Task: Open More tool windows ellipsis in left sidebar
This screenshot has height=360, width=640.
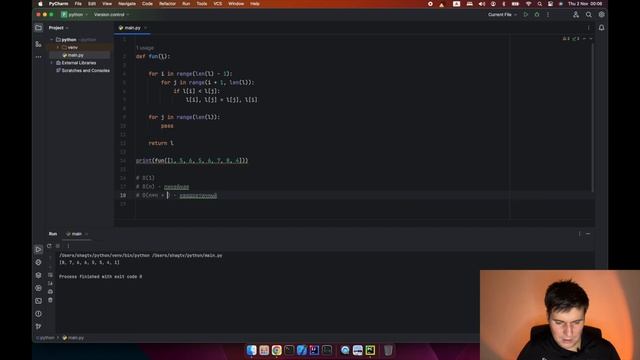Action: [38, 57]
